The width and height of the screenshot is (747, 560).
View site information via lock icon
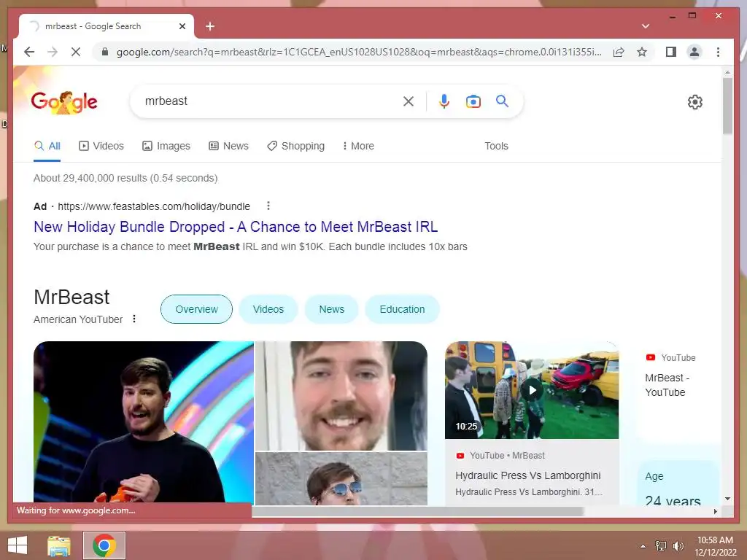pos(105,52)
